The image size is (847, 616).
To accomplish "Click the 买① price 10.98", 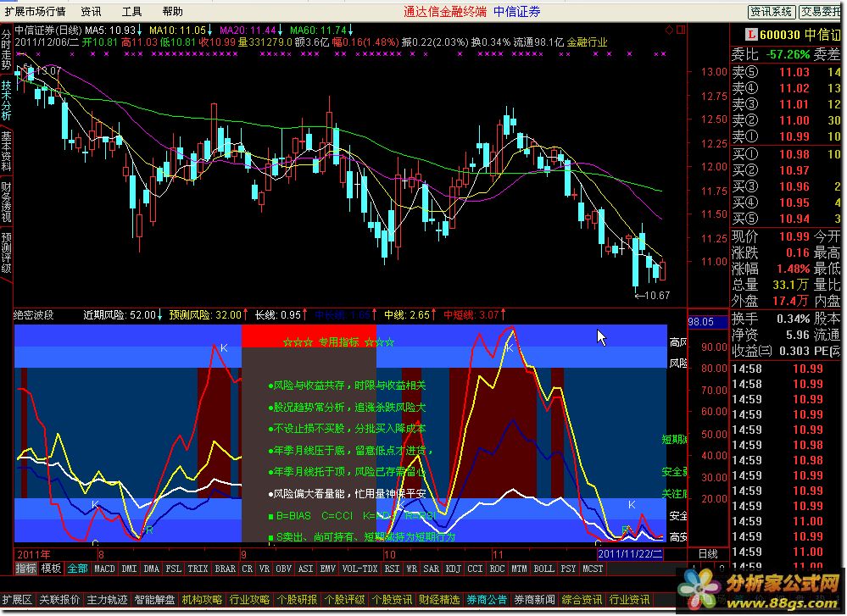I will point(794,154).
